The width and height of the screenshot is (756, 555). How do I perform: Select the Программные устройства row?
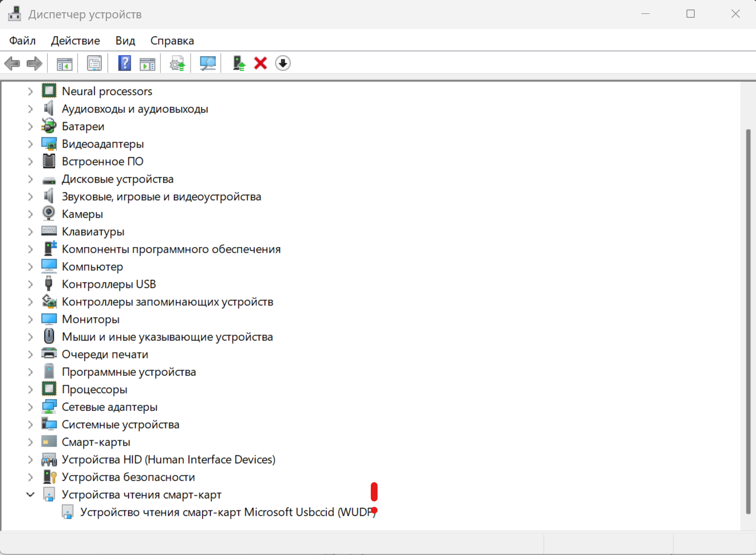129,372
